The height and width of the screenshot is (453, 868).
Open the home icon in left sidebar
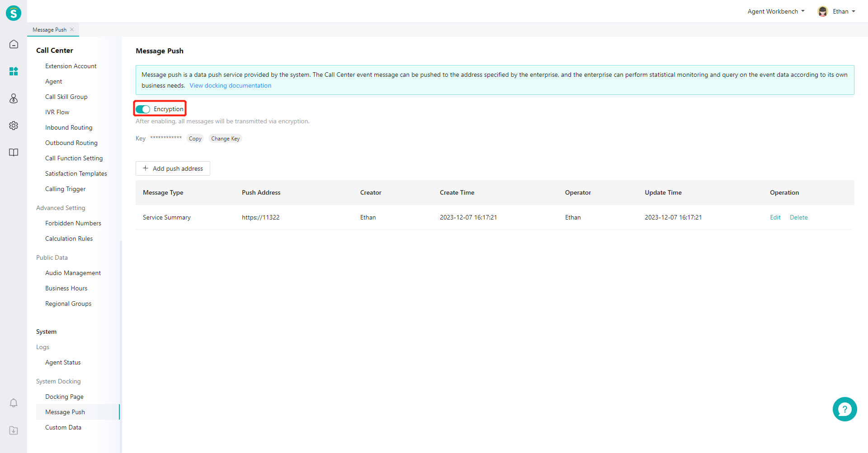14,44
